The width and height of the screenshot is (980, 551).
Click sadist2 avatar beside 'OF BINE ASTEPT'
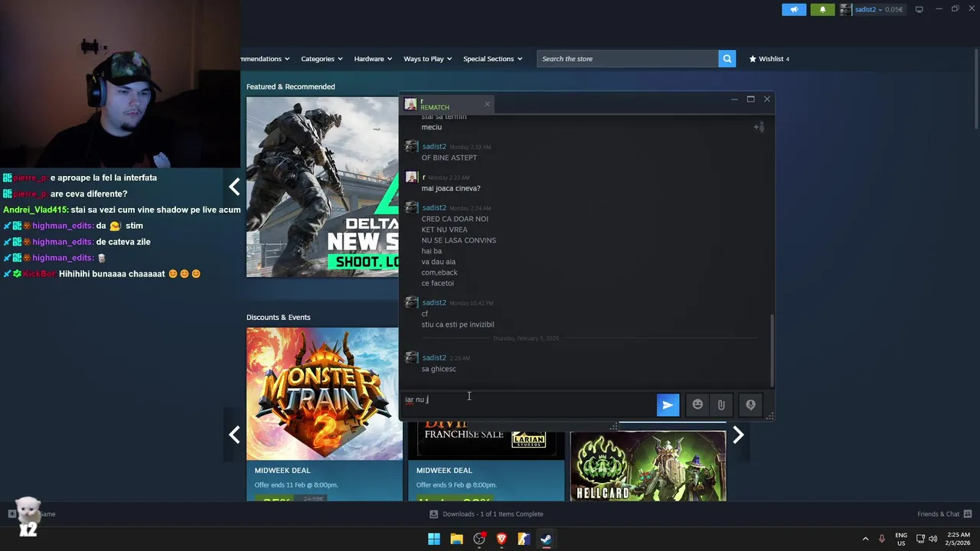[x=412, y=147]
